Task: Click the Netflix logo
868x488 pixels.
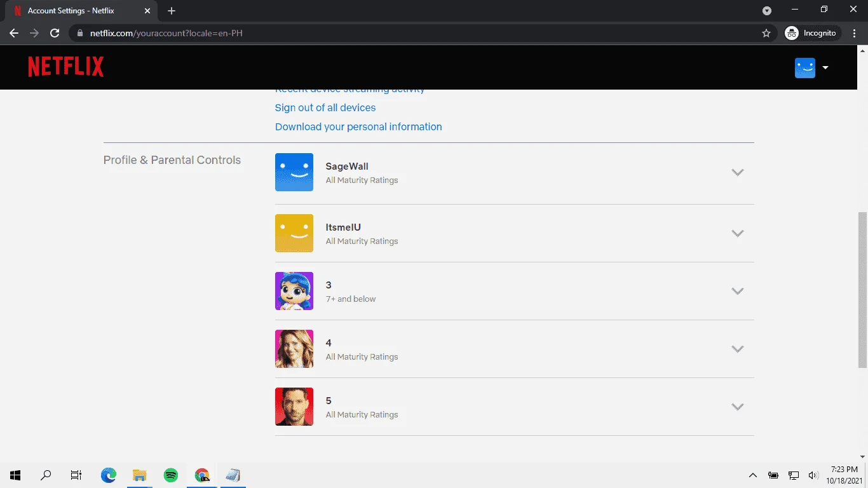Action: point(66,67)
